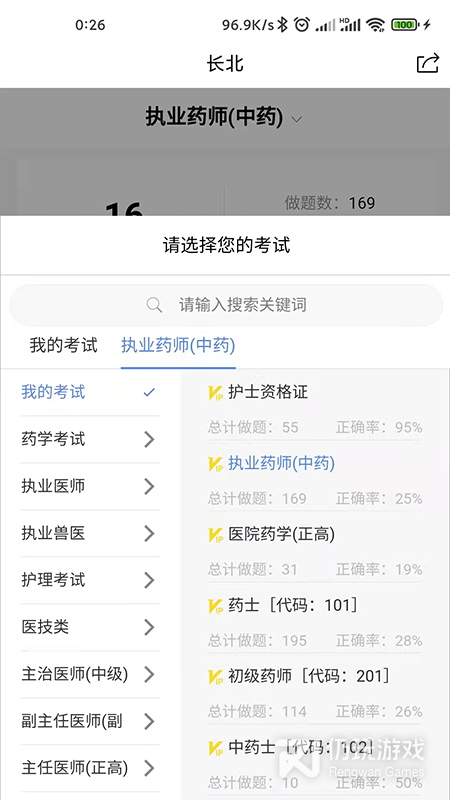Open the 主治医师(中级) category

click(x=90, y=674)
